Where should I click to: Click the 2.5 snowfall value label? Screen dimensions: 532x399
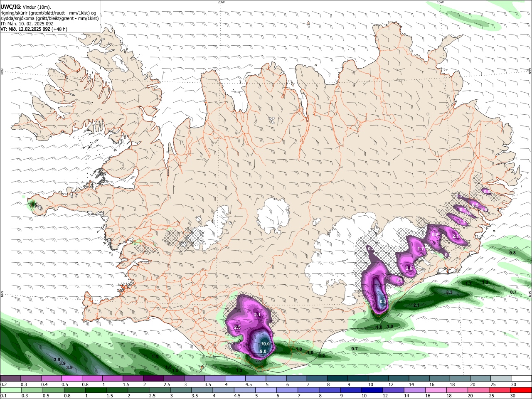[x=237, y=328]
